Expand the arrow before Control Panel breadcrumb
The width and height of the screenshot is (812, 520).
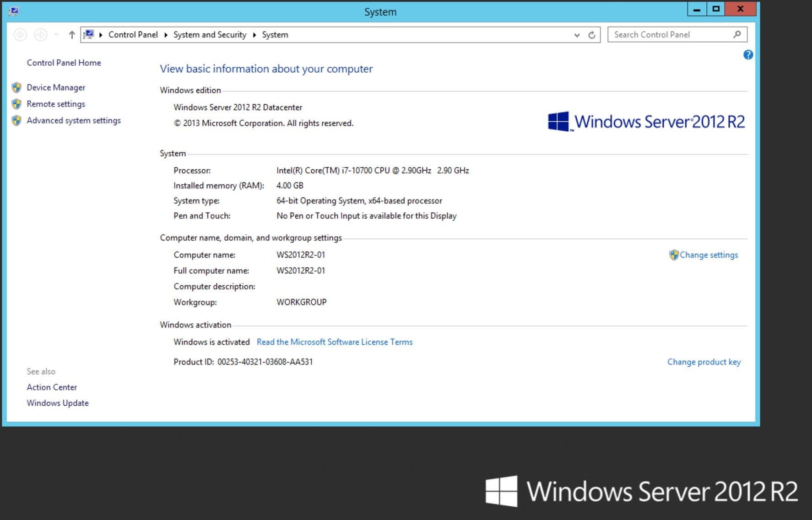coord(101,35)
